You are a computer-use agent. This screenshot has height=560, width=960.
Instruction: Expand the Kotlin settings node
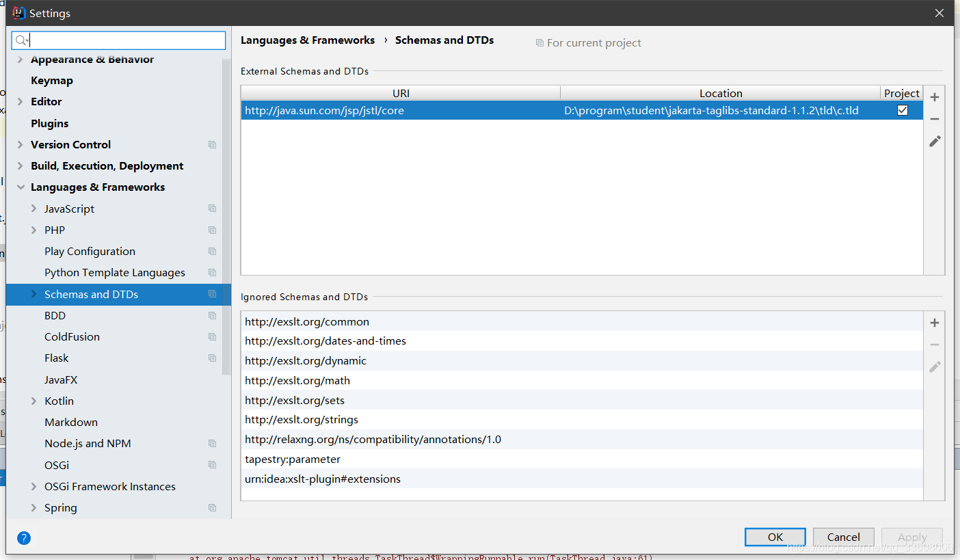click(34, 401)
